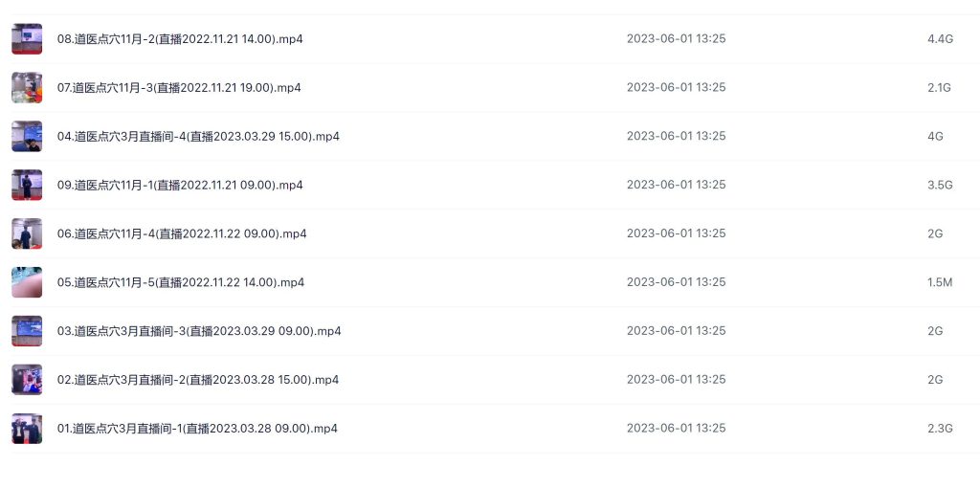Click file name 07.道医点穴11月-3(直播2022.11.21 19.00).mp4

(179, 88)
